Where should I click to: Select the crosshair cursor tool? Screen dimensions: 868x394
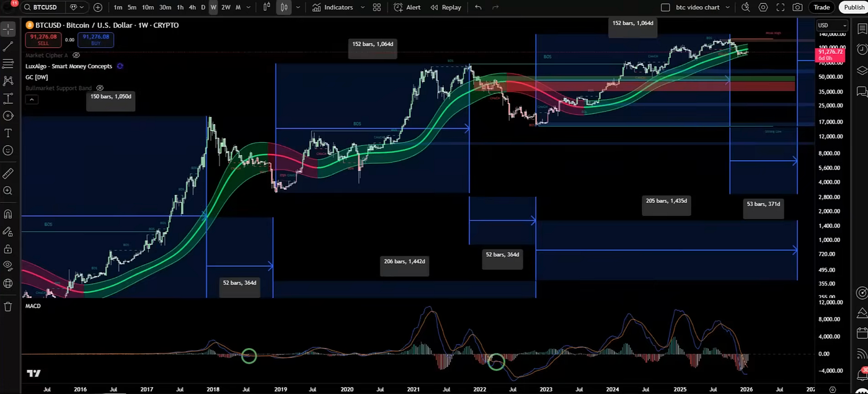tap(8, 29)
